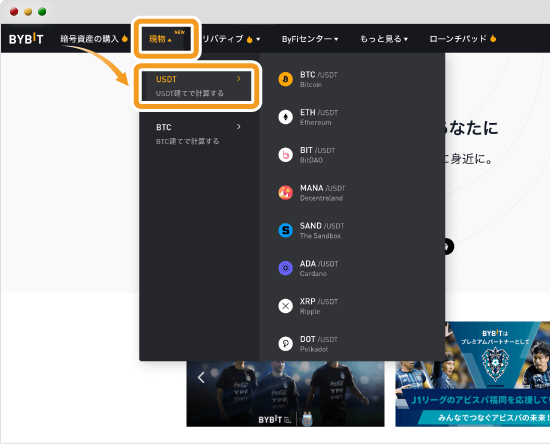The height and width of the screenshot is (444, 550).
Task: Click the Ripple coin icon
Action: coord(286,306)
